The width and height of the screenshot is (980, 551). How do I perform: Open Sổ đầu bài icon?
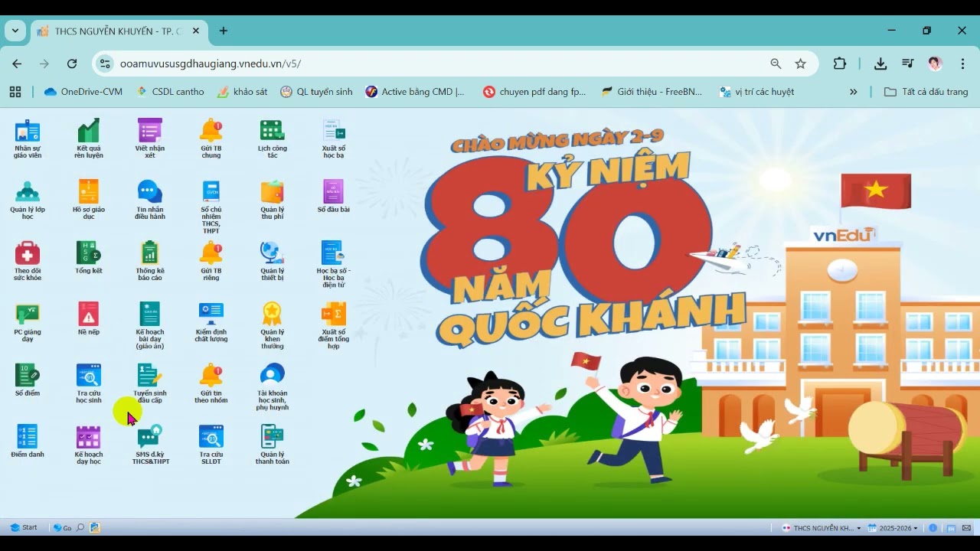click(334, 196)
